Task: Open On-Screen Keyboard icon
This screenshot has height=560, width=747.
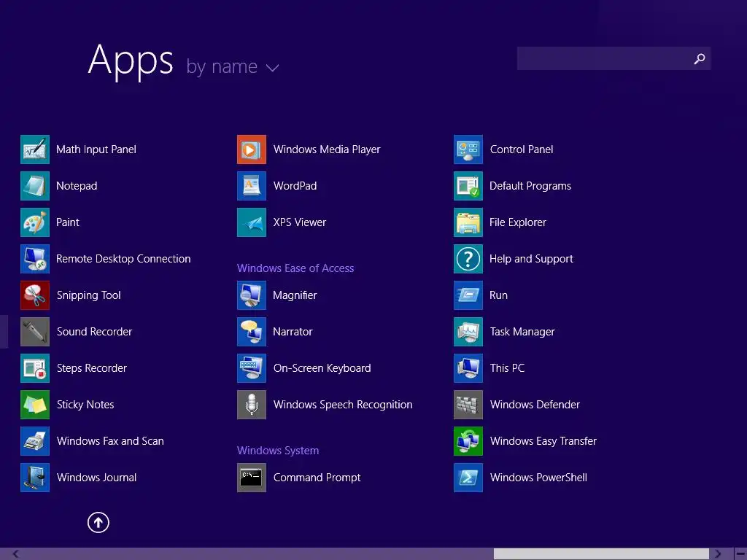Action: click(x=252, y=368)
